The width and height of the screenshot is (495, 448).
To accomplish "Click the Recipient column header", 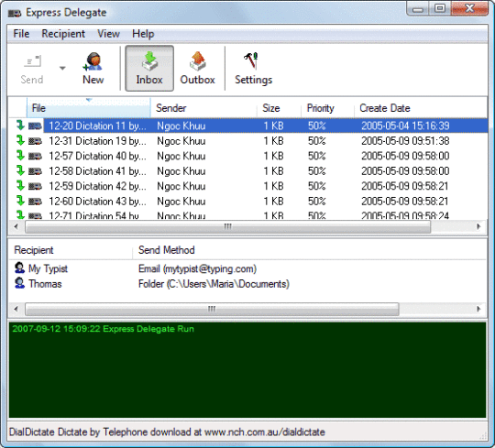I will coord(70,250).
